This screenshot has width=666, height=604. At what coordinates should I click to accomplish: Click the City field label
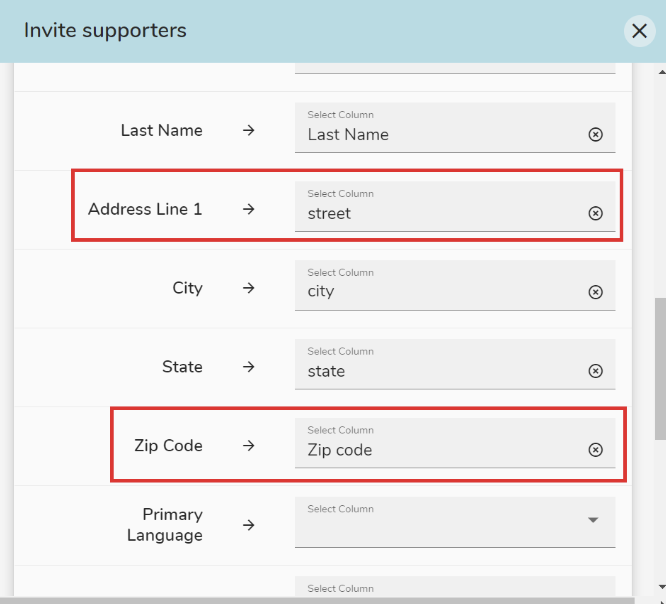187,288
